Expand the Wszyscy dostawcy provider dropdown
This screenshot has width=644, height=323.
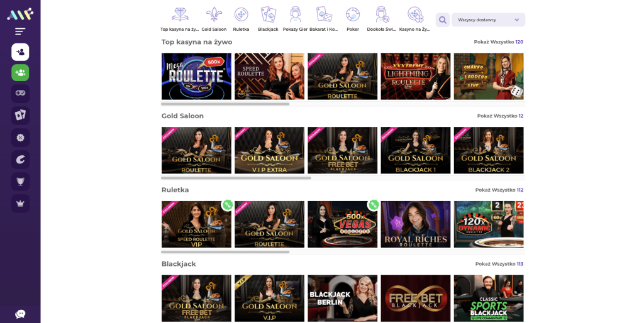488,20
